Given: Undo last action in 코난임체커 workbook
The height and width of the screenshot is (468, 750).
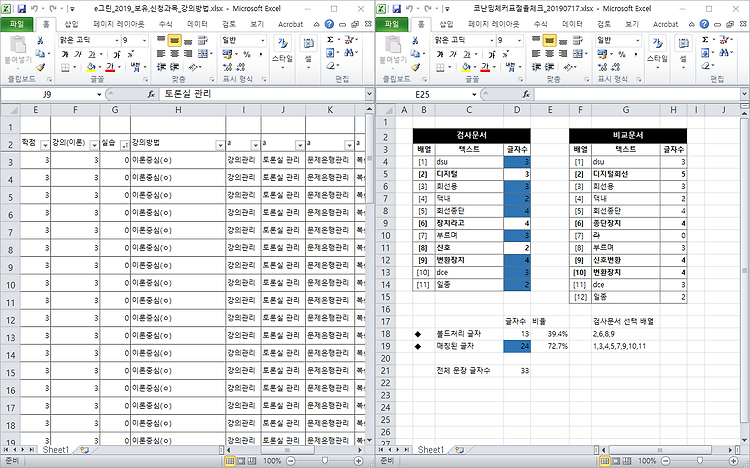Looking at the screenshot, I should (x=409, y=9).
